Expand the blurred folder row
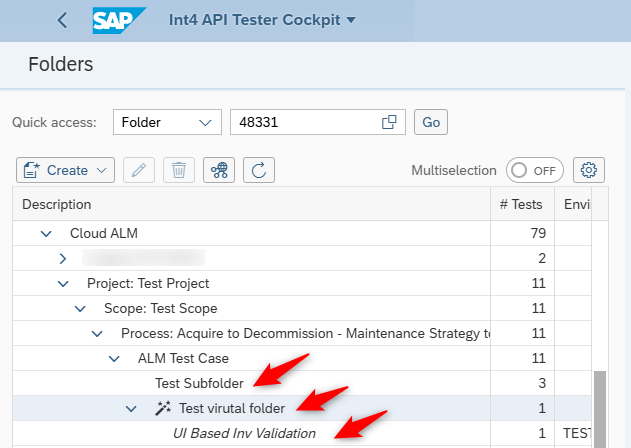 tap(63, 258)
